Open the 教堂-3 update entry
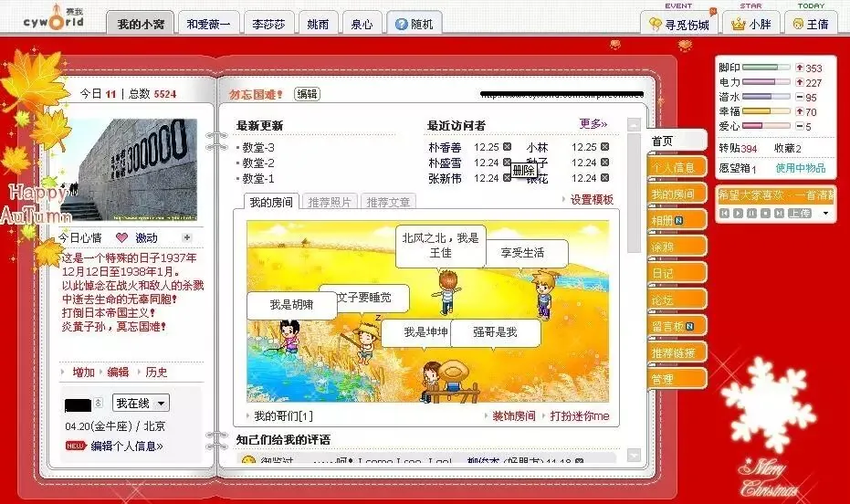This screenshot has width=850, height=504. pyautogui.click(x=258, y=147)
